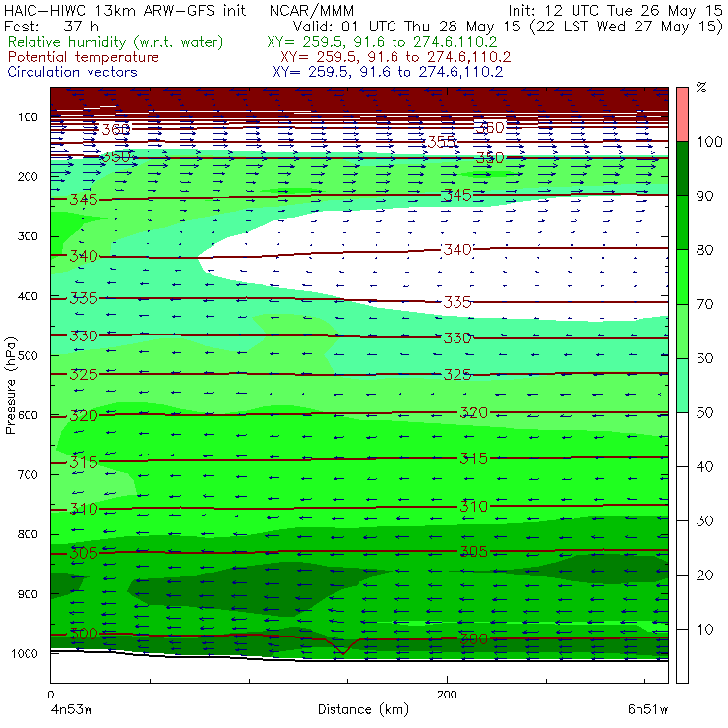Click the '355' potential temperature contour label
The height and width of the screenshot is (728, 728).
click(x=441, y=141)
